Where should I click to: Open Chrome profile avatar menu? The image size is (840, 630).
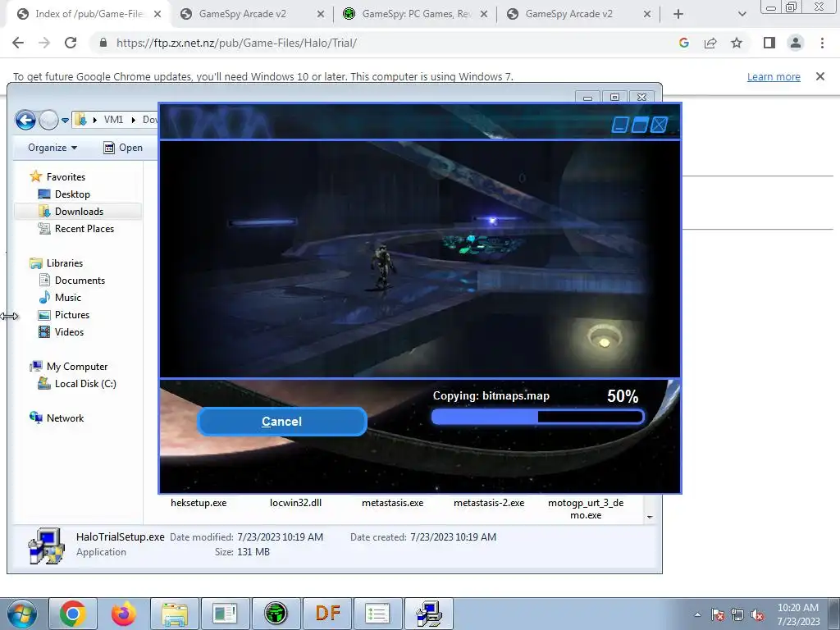coord(796,43)
